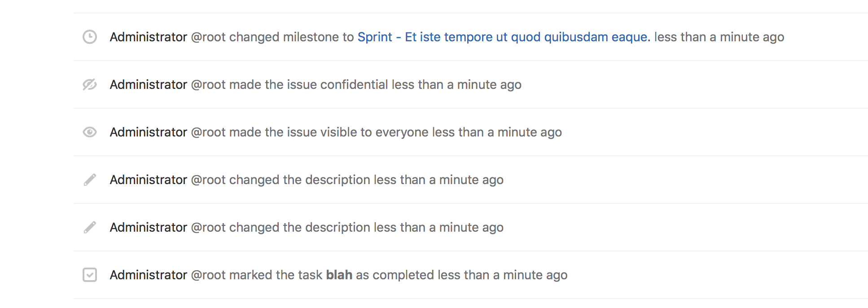Click the clock icon beside the milestone change
868x308 pixels.
tap(90, 37)
